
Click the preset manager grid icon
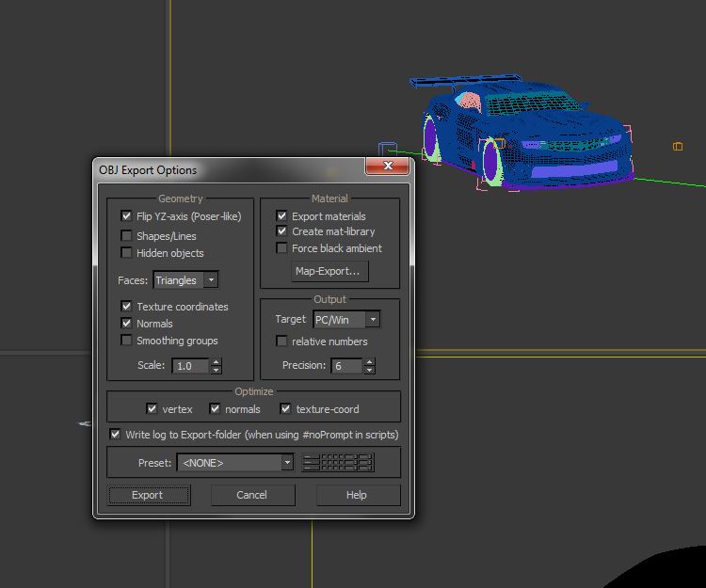338,463
